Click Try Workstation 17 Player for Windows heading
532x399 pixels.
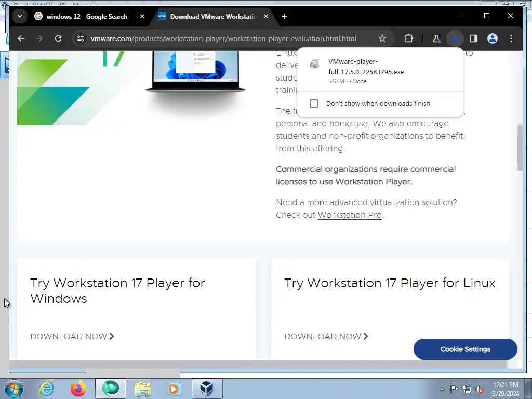tap(118, 291)
